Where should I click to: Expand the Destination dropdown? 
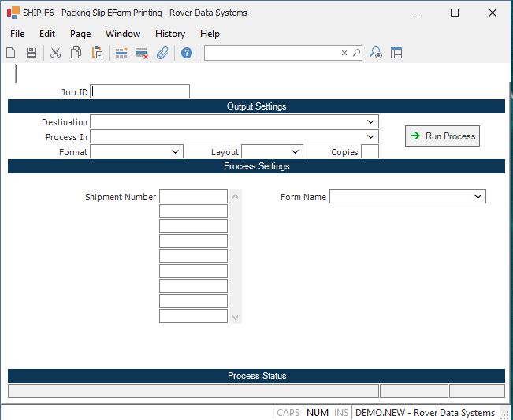coord(370,121)
